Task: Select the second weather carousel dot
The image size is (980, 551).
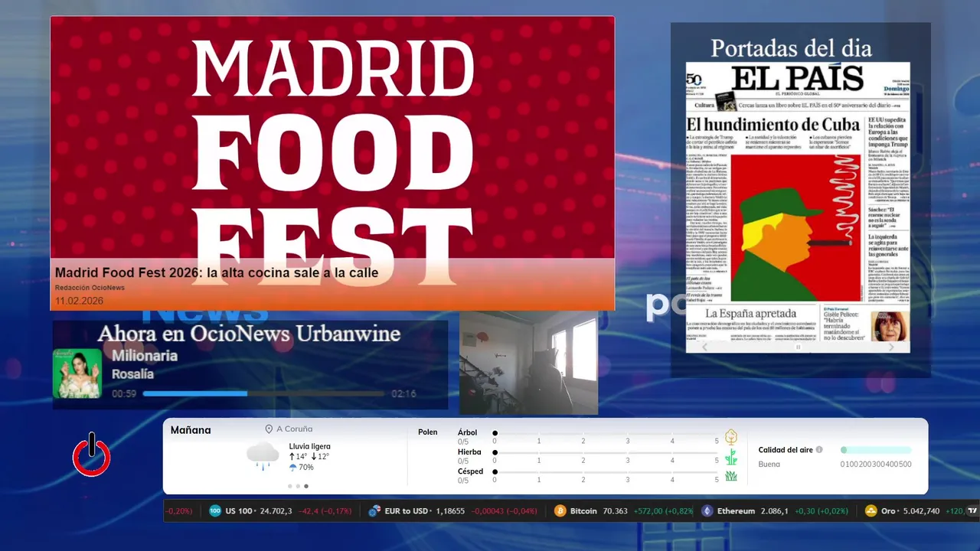Action: [x=298, y=486]
